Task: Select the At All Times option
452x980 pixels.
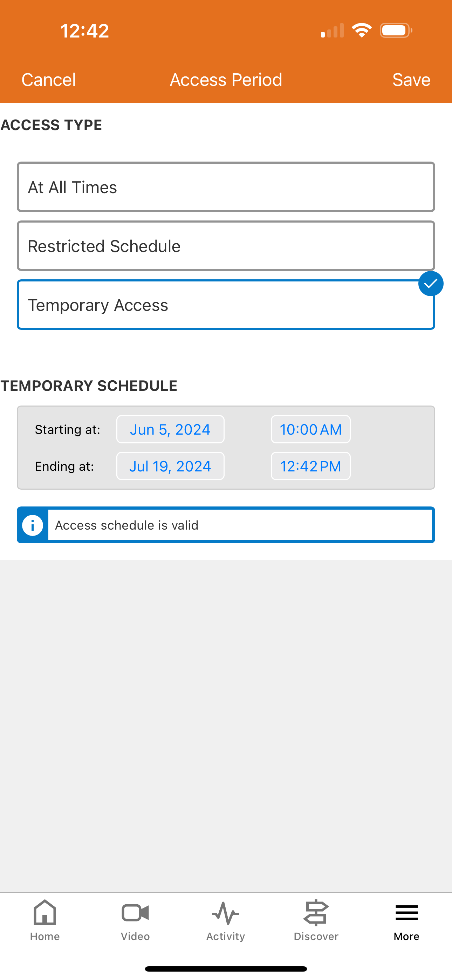Action: tap(226, 187)
